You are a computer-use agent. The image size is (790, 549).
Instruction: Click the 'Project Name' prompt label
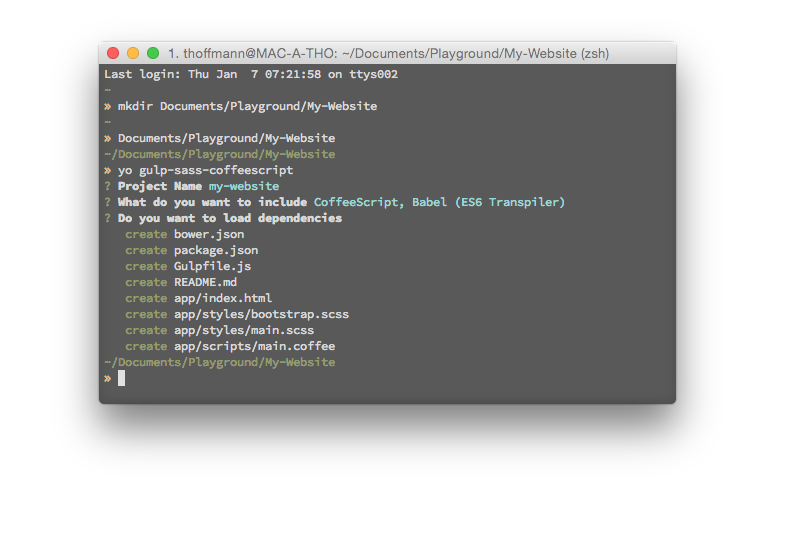click(160, 186)
